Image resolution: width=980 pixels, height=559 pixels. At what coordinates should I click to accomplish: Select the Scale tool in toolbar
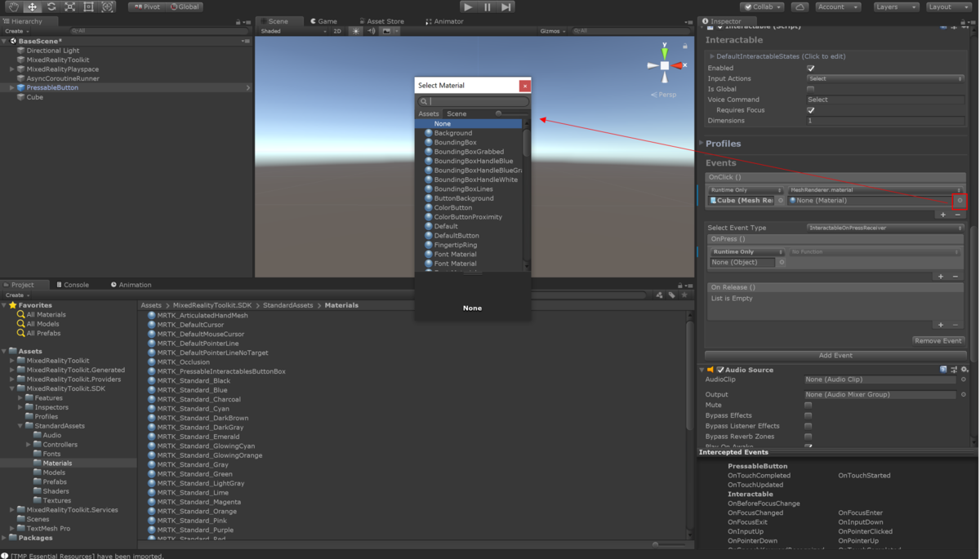pos(70,7)
